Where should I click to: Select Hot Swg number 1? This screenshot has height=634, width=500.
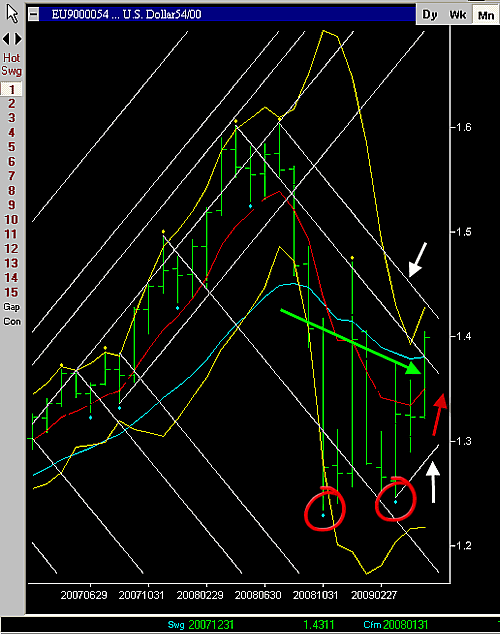click(12, 89)
